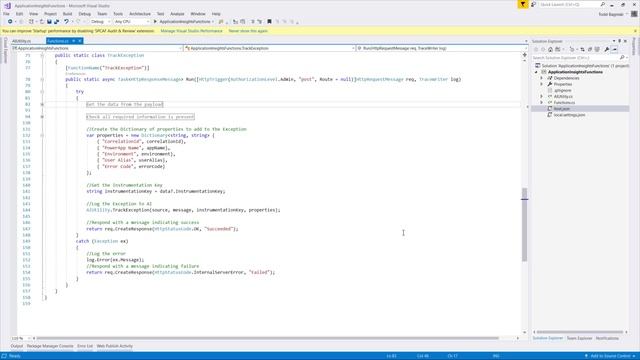The height and width of the screenshot is (360, 640).
Task: Expand the Dependencies node
Action: (x=542, y=78)
